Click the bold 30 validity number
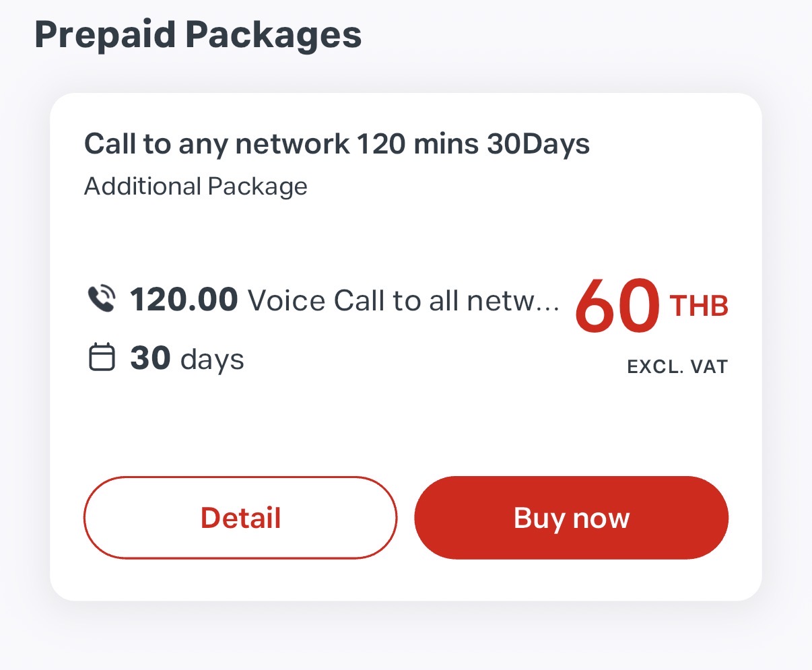Image resolution: width=812 pixels, height=670 pixels. pos(150,358)
